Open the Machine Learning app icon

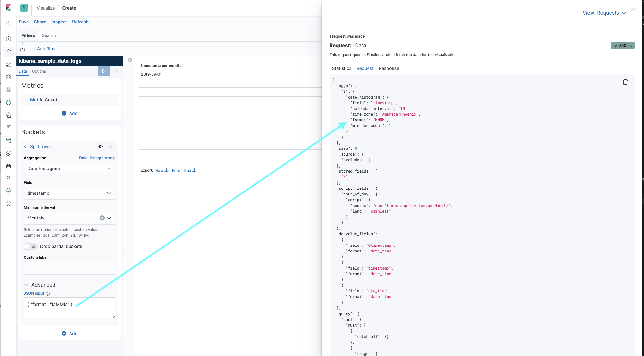[9, 102]
